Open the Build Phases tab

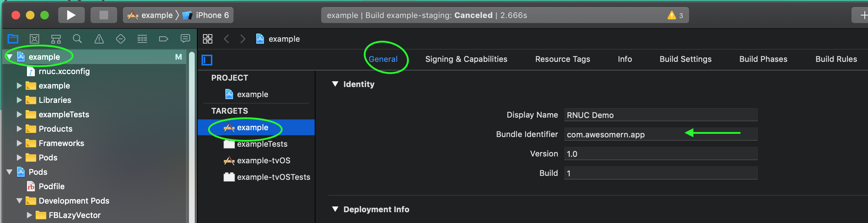pos(763,59)
